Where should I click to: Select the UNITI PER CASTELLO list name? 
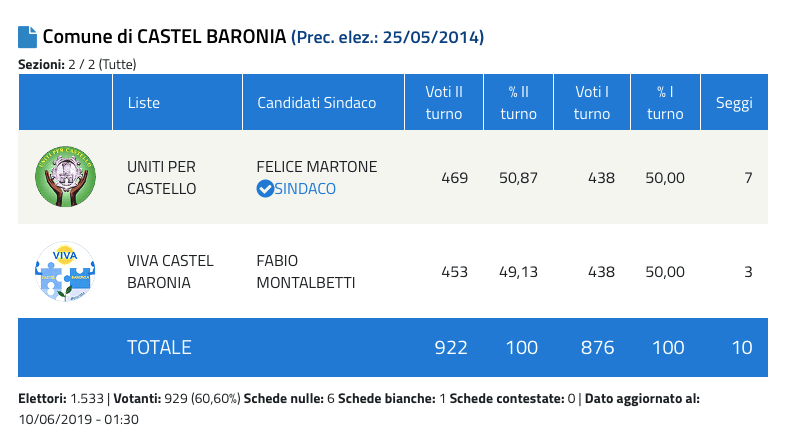pos(161,177)
